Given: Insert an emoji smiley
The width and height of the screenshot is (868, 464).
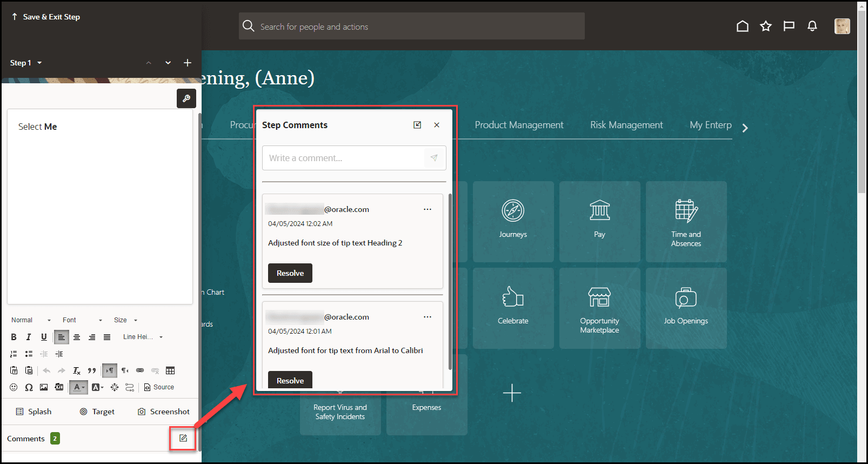Looking at the screenshot, I should [14, 387].
